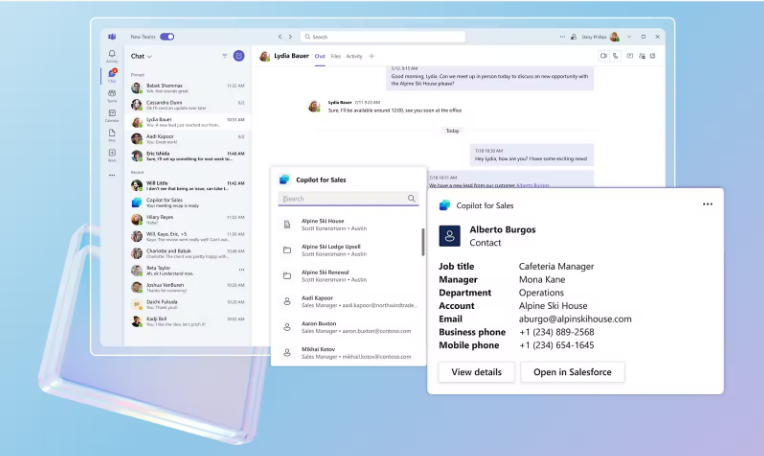The image size is (764, 456).
Task: Start a new chat with compose button
Action: pyautogui.click(x=239, y=56)
